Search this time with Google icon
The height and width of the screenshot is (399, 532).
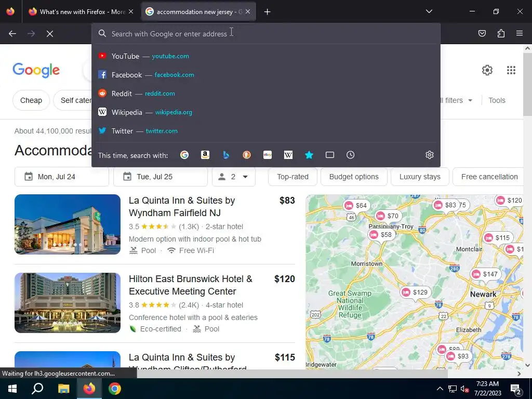click(184, 155)
